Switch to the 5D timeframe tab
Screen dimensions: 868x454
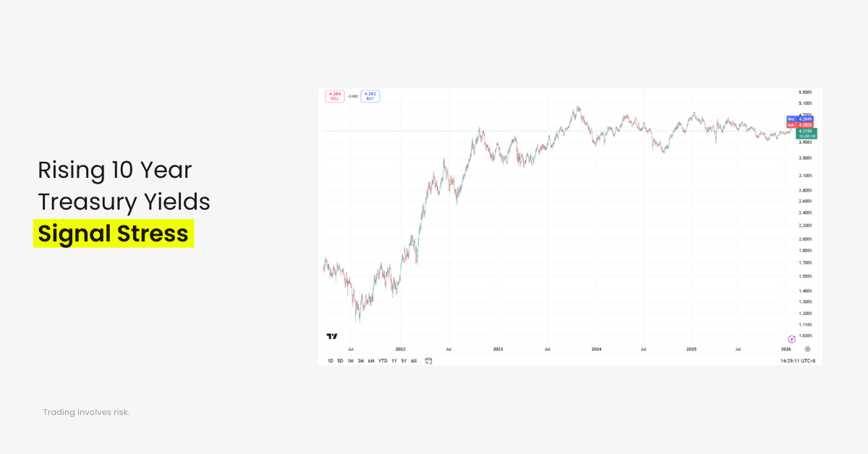click(x=340, y=361)
